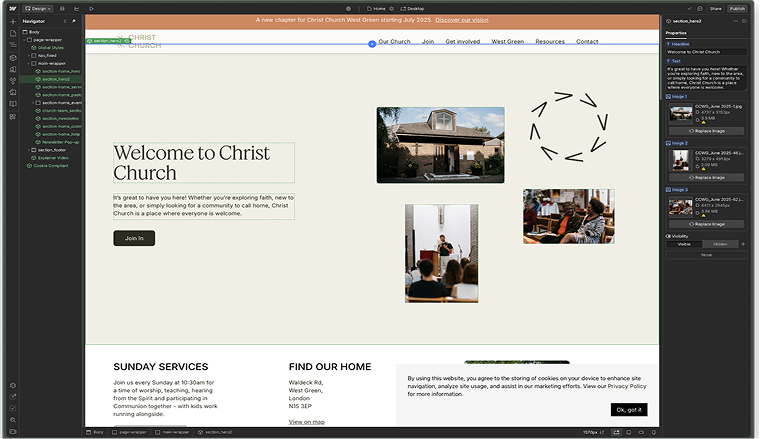The height and width of the screenshot is (439, 760).
Task: Click the preview play icon in top bar
Action: pos(91,8)
